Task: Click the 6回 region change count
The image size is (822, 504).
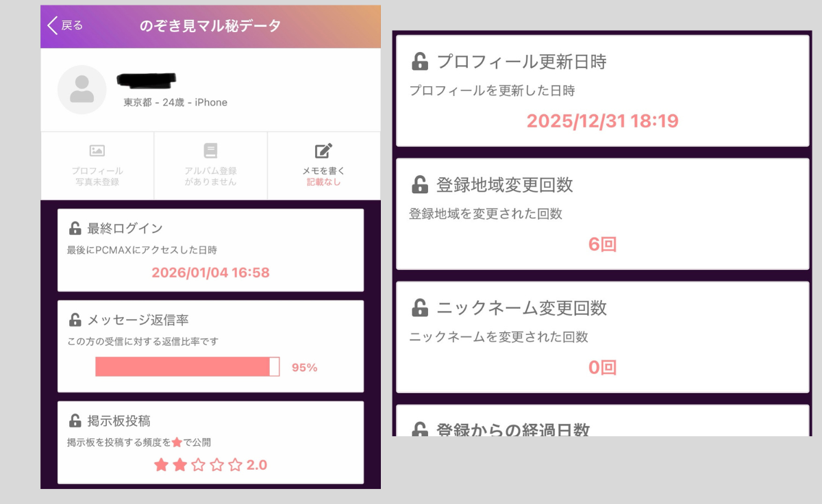Action: [602, 244]
